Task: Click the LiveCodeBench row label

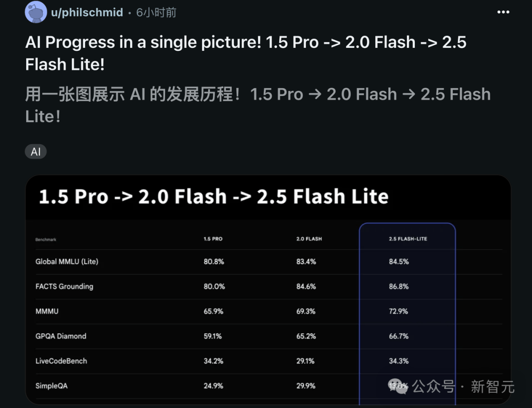Action: (61, 361)
